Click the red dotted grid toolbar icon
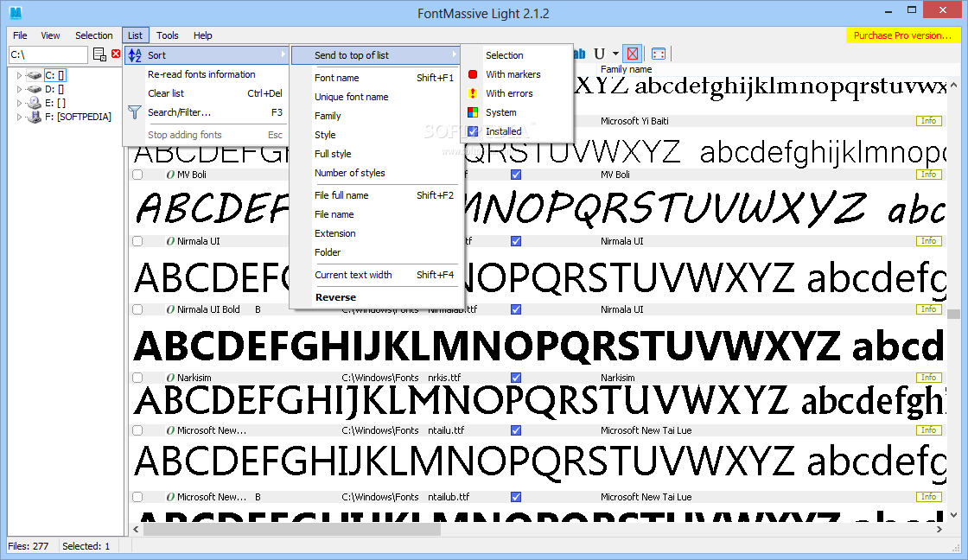This screenshot has height=560, width=968. 658,54
